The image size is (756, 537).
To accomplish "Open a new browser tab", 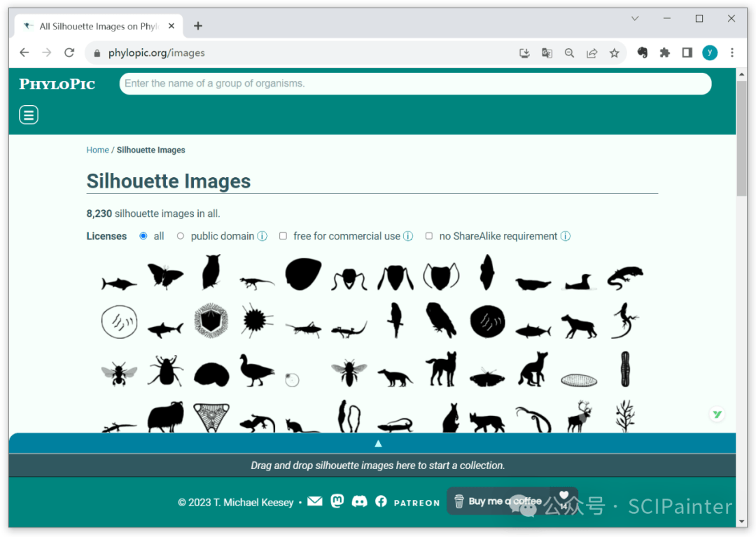I will click(198, 26).
